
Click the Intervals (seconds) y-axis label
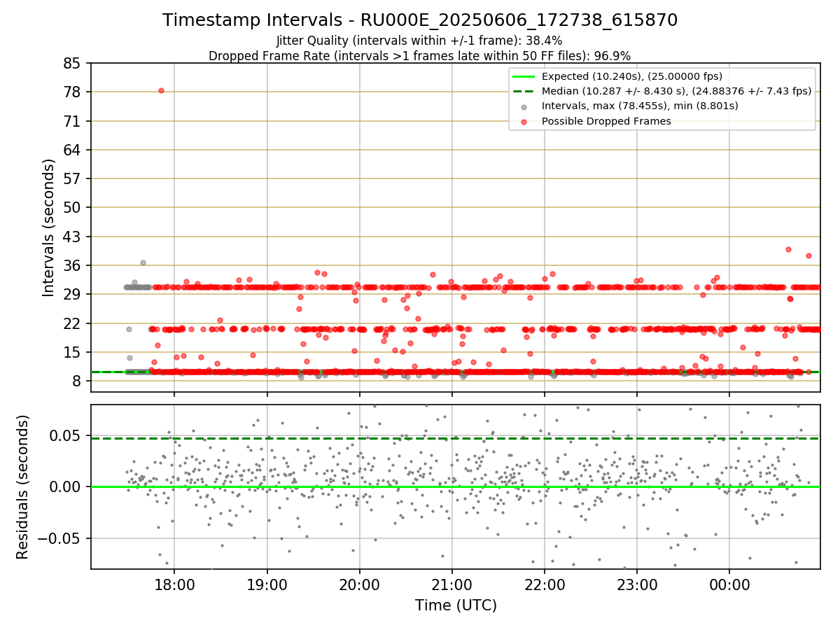pyautogui.click(x=48, y=227)
